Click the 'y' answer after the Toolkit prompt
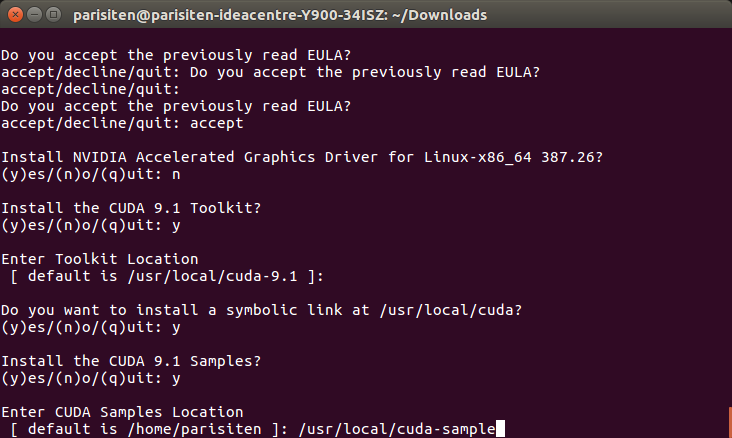Screen dimensions: 732x438 176,226
